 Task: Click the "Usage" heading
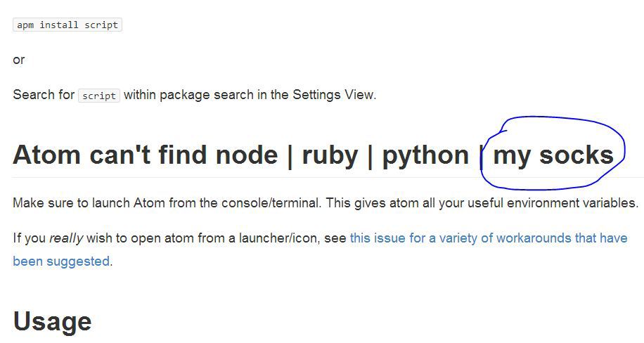tap(52, 321)
